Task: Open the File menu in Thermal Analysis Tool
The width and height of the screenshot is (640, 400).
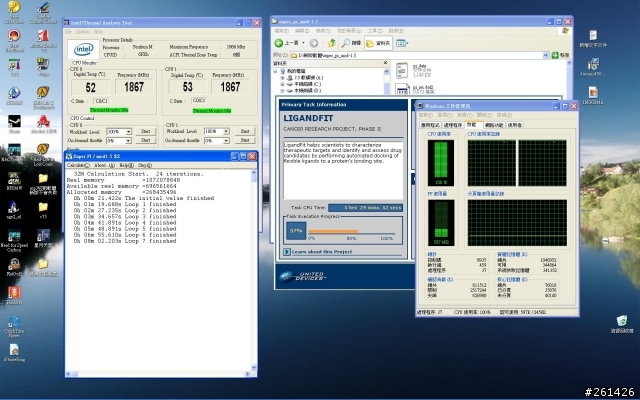Action: point(68,32)
